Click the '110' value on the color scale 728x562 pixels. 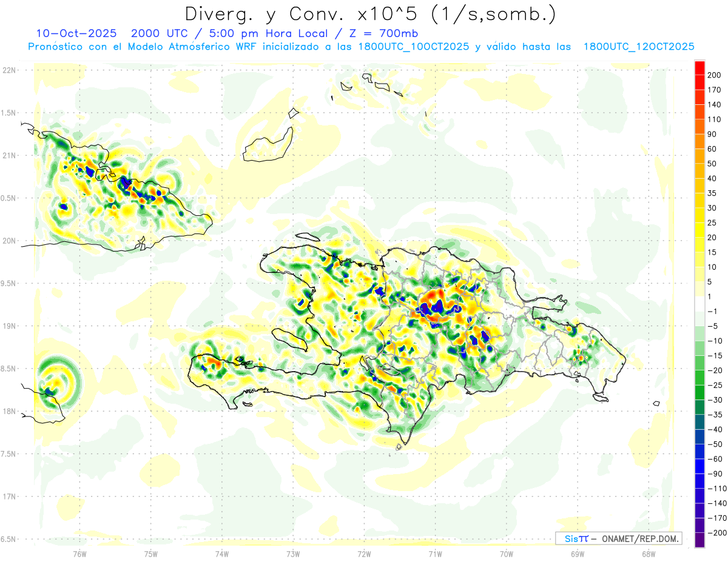pyautogui.click(x=714, y=119)
